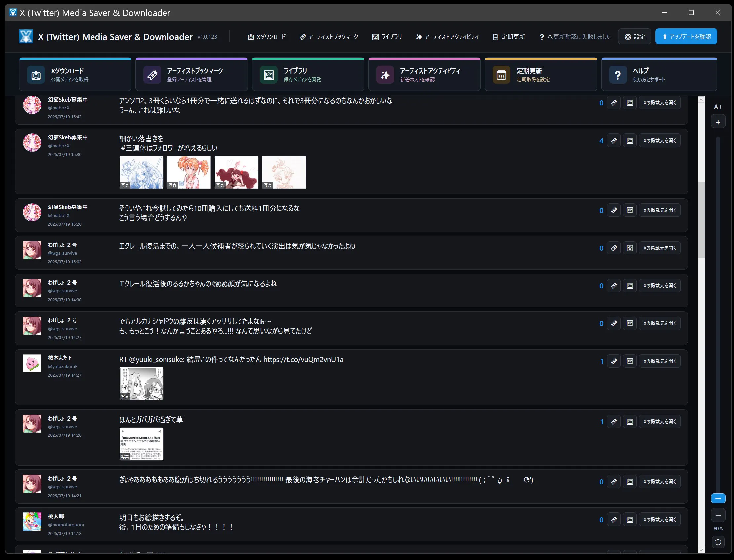
Task: Click the 桜木よたF peach avatar
Action: pyautogui.click(x=32, y=363)
